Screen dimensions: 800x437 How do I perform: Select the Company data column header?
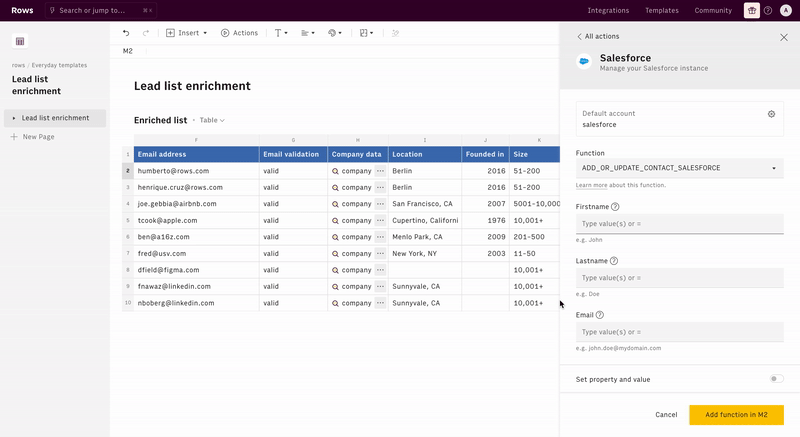coord(358,154)
